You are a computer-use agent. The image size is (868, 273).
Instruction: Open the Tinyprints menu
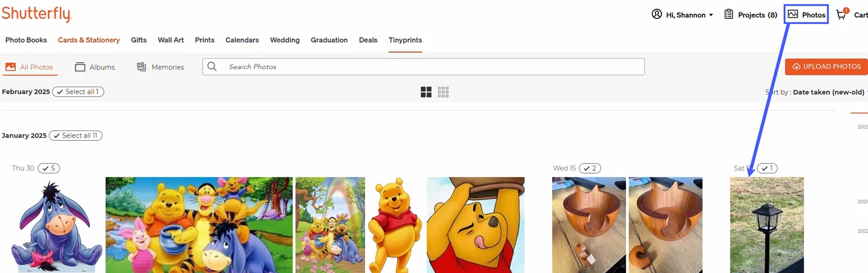405,40
